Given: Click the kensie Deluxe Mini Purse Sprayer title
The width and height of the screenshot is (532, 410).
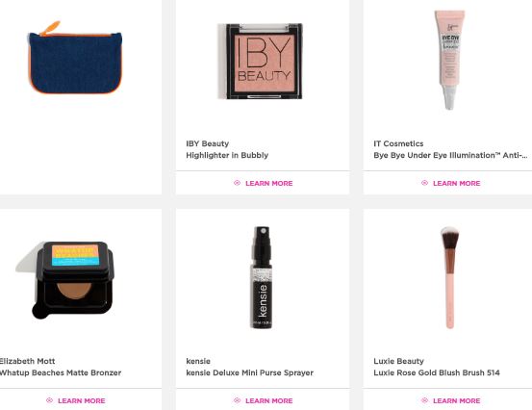Looking at the screenshot, I should [x=250, y=372].
